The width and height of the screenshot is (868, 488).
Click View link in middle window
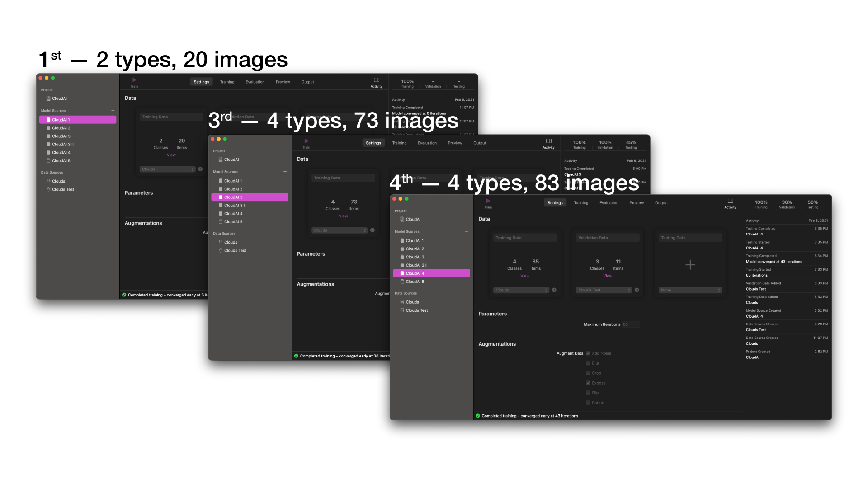[344, 216]
